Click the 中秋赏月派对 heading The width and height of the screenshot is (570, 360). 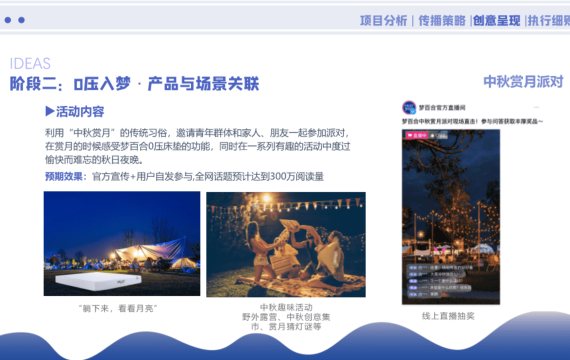523,82
